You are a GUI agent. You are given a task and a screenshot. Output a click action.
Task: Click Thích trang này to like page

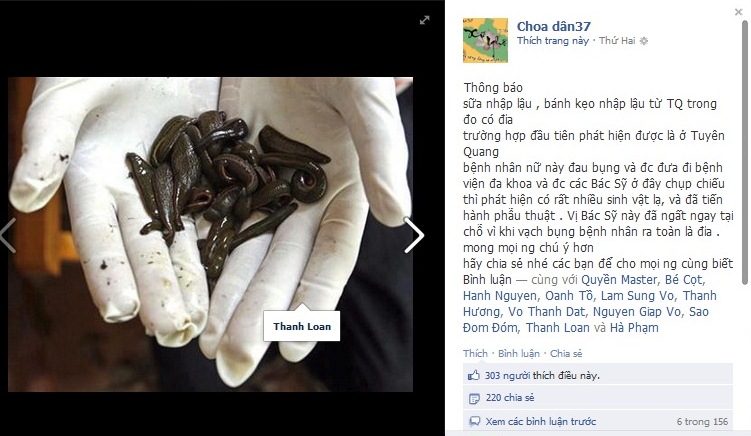553,41
